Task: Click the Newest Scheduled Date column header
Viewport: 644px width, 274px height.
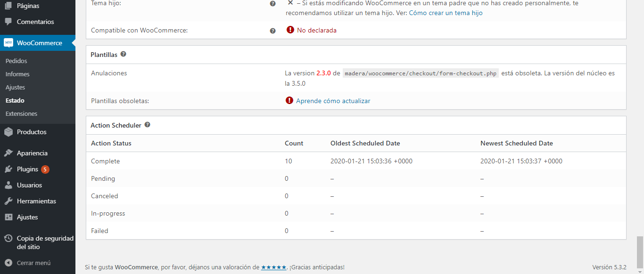Action: pos(517,143)
